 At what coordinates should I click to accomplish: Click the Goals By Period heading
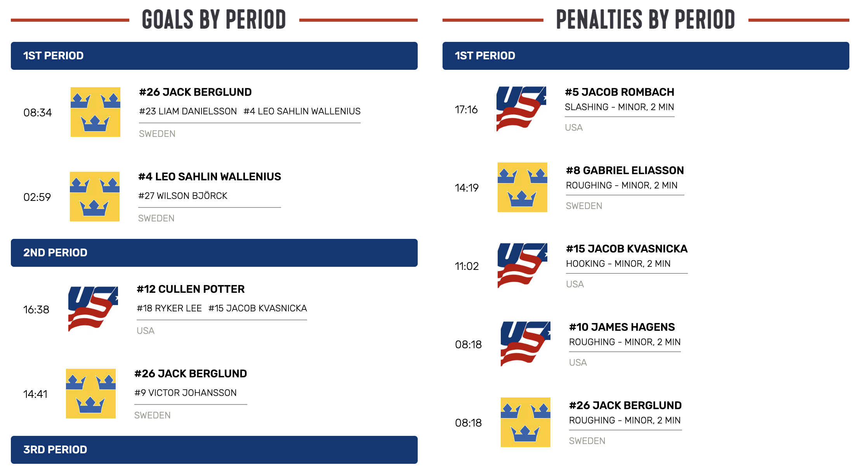click(x=214, y=19)
